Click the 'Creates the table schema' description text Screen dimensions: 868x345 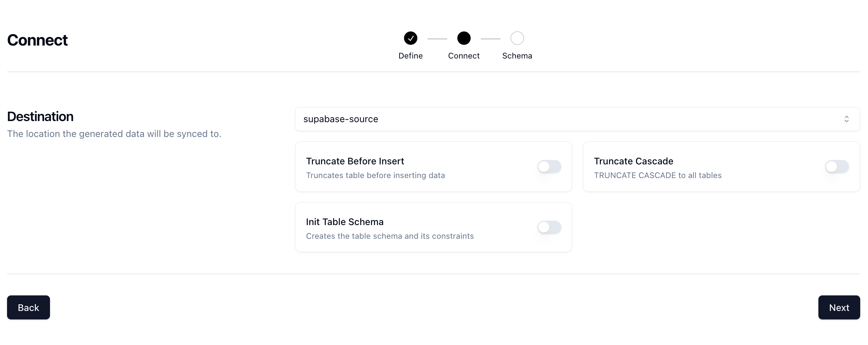390,236
